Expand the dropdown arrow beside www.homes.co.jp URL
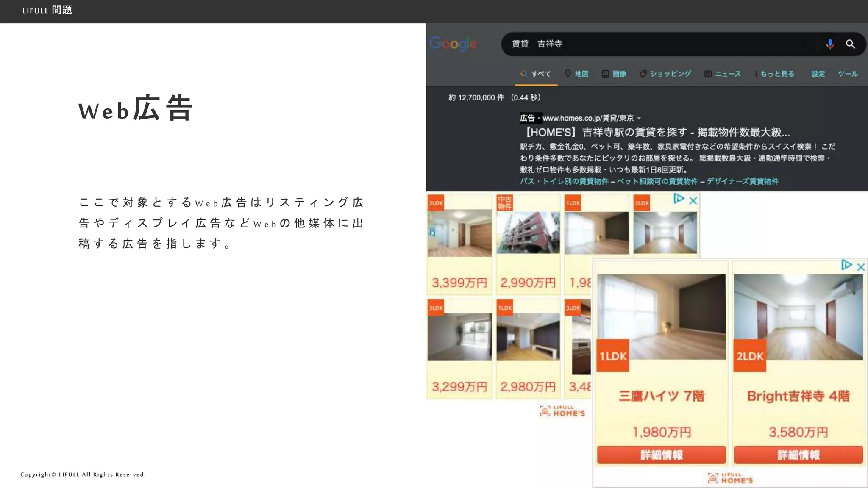This screenshot has height=488, width=868. 639,118
